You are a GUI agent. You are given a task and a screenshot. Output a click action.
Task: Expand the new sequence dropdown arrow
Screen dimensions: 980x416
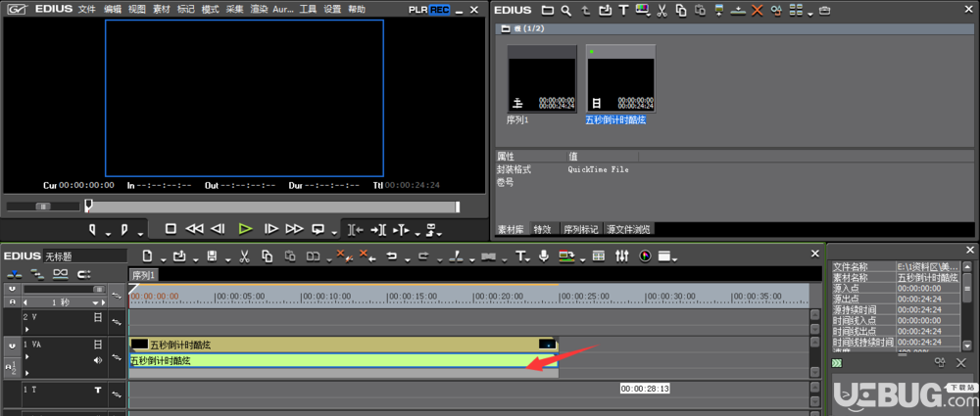pos(163,258)
